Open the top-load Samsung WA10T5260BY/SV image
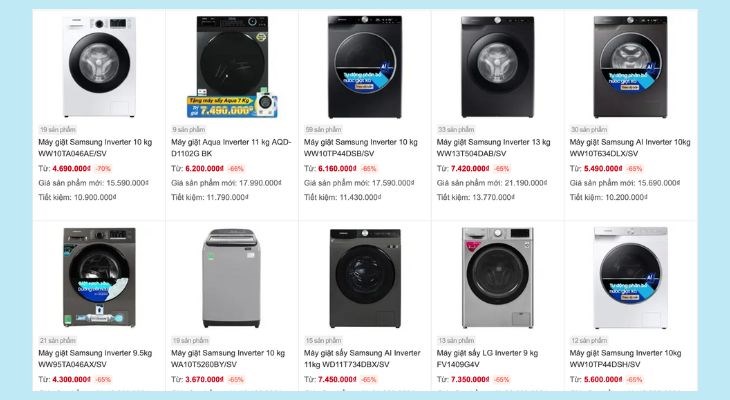Screen dimensions: 730x400 click(231, 278)
